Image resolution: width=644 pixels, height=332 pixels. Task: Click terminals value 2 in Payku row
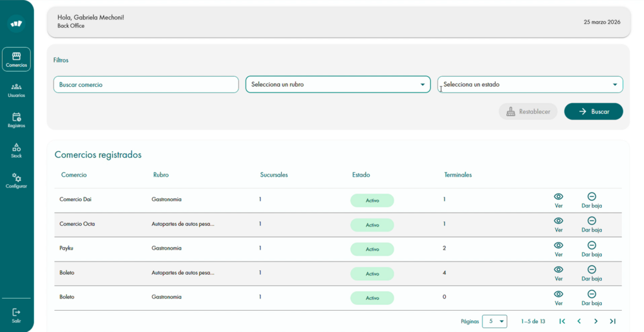445,248
